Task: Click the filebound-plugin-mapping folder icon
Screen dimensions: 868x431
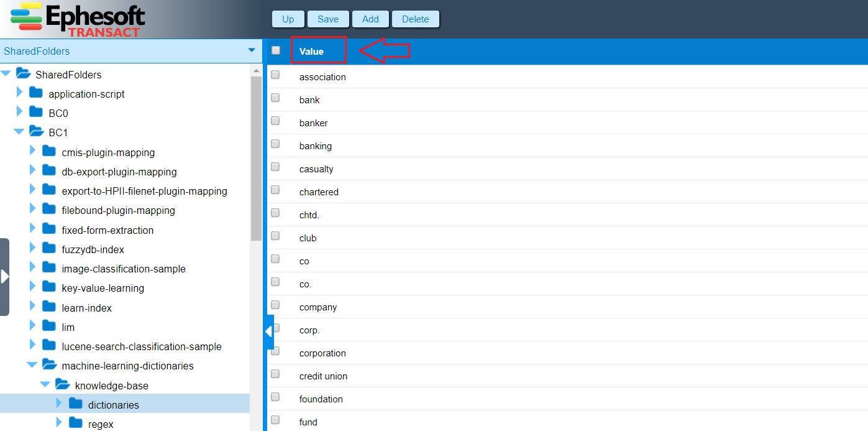Action: (49, 210)
